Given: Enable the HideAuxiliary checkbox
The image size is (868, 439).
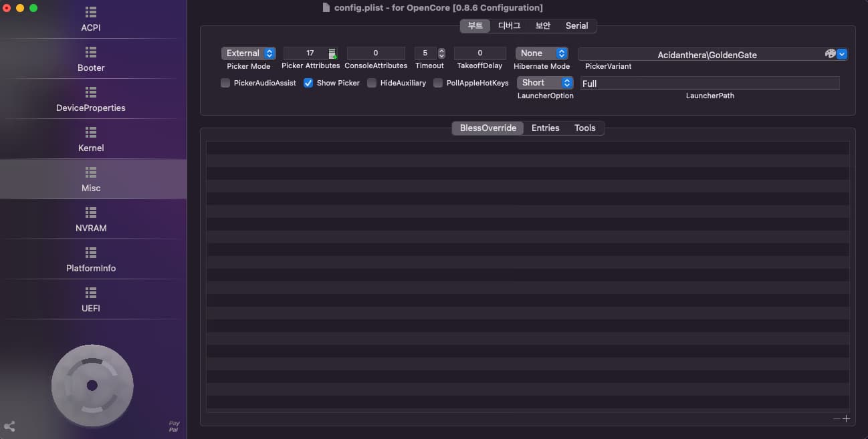Looking at the screenshot, I should pos(373,83).
